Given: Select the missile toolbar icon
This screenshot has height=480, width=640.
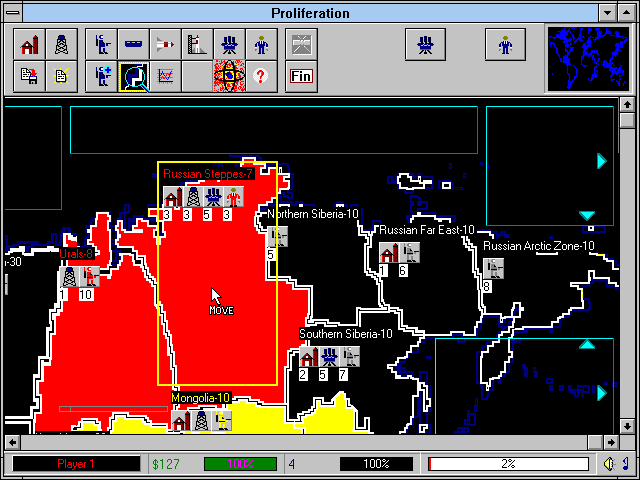Looking at the screenshot, I should 165,44.
